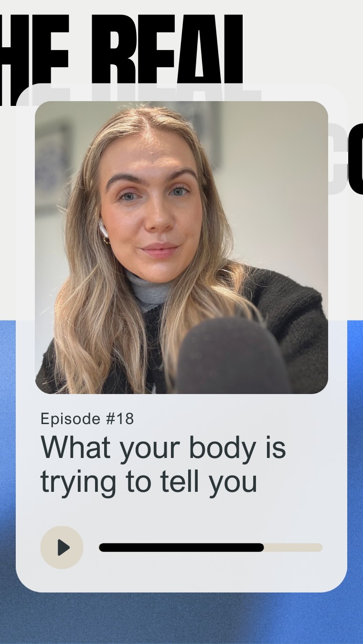Seek to the unplayed beige end of progress bar
The image size is (363, 644).
point(293,547)
